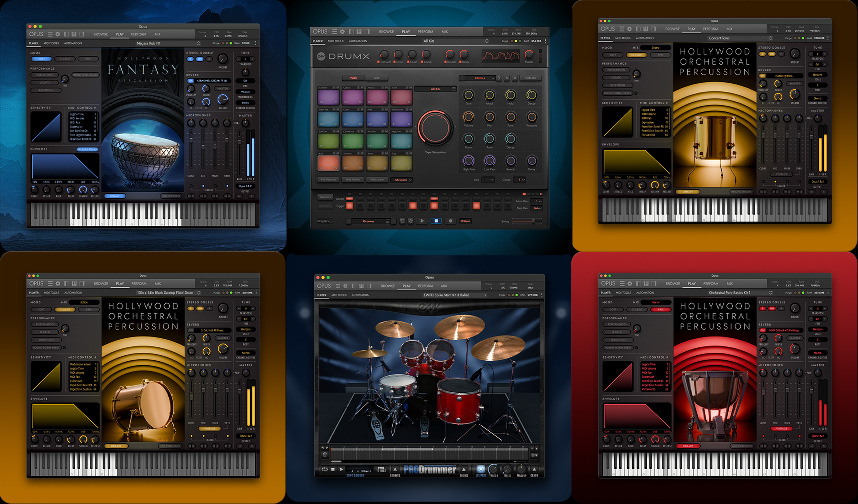This screenshot has width=858, height=504.
Task: Toggle the Drive effect checkbox in DrumX
Action: (395, 62)
